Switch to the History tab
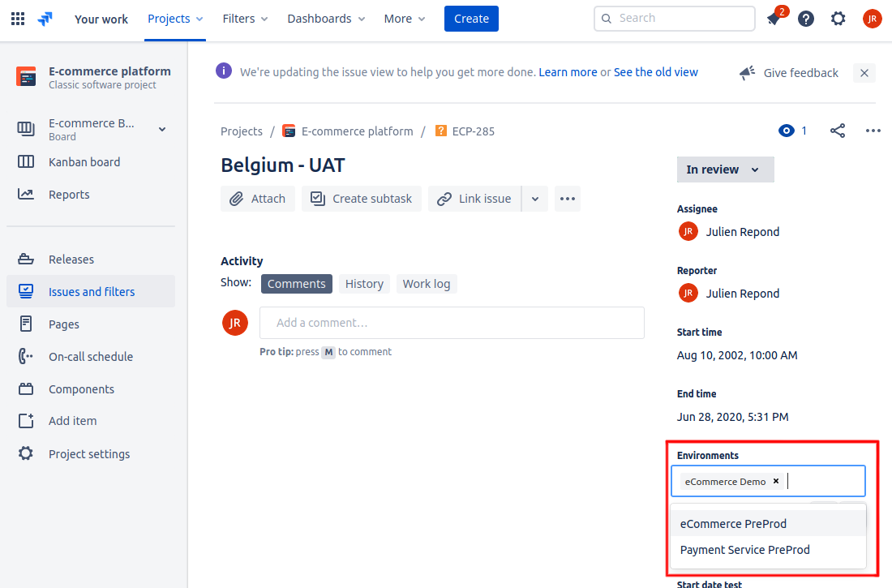Image resolution: width=892 pixels, height=588 pixels. coord(364,284)
